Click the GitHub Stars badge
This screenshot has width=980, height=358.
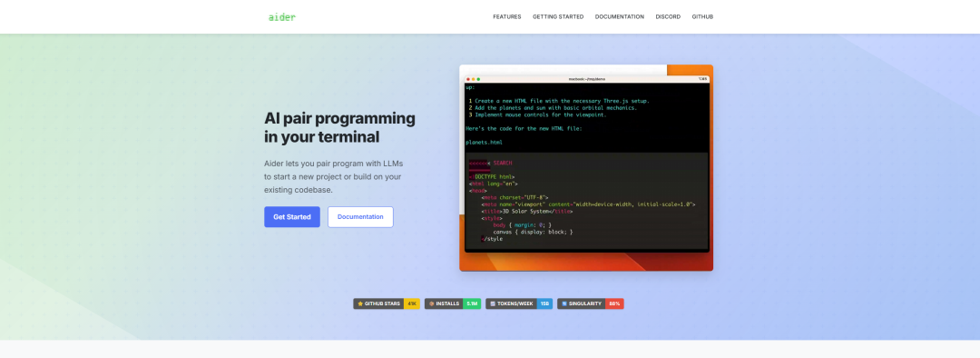pos(387,303)
